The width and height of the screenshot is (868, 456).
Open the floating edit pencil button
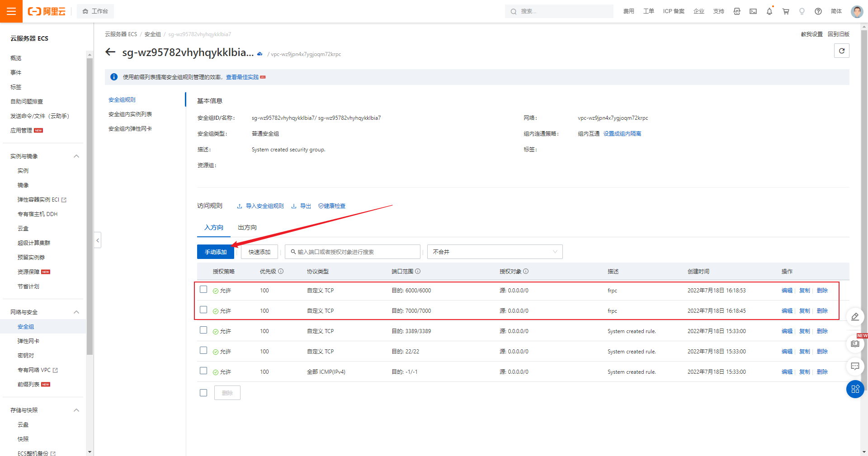click(855, 317)
